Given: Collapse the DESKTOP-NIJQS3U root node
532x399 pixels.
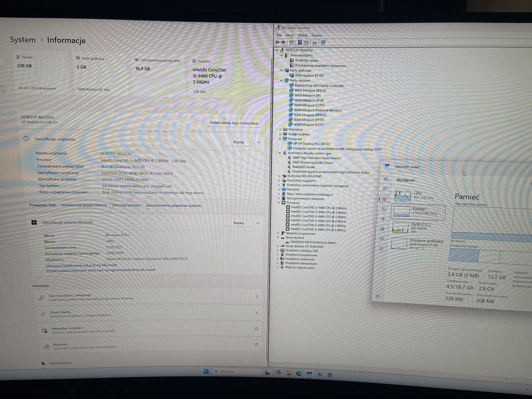Looking at the screenshot, I should pos(277,50).
